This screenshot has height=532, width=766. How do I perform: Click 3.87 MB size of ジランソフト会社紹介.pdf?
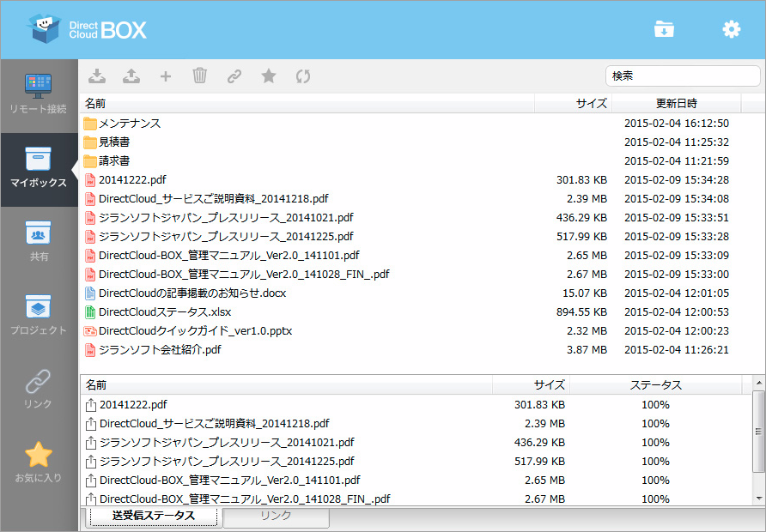tap(587, 349)
